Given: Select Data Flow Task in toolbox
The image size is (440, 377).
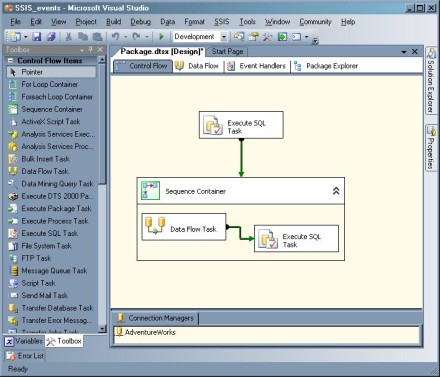Looking at the screenshot, I should pos(45,171).
